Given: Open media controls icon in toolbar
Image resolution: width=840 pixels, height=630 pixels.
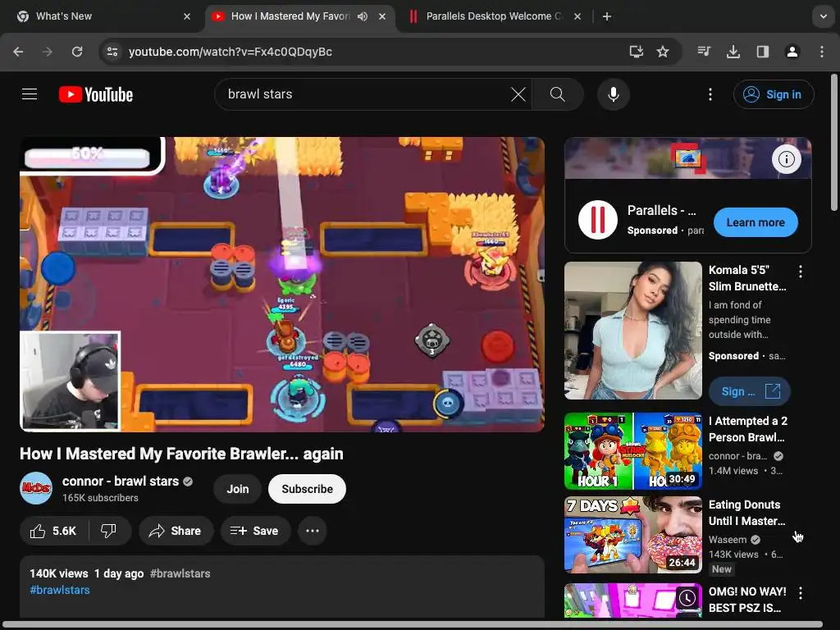Looking at the screenshot, I should [x=704, y=52].
